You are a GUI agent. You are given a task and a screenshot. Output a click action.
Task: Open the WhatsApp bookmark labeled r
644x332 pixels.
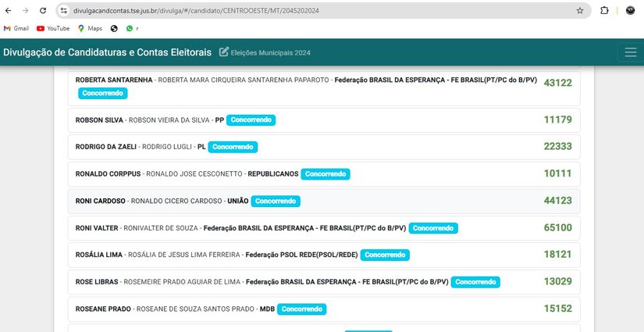[132, 28]
